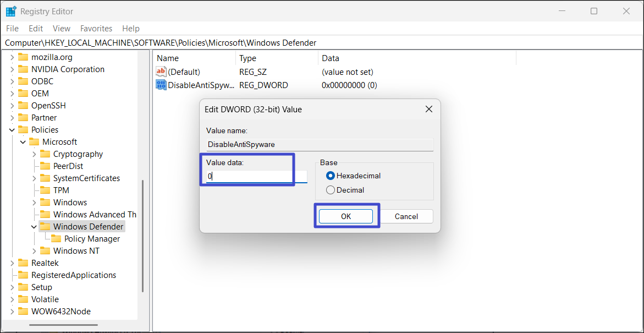644x333 pixels.
Task: Select the Decimal base radio button
Action: click(330, 190)
